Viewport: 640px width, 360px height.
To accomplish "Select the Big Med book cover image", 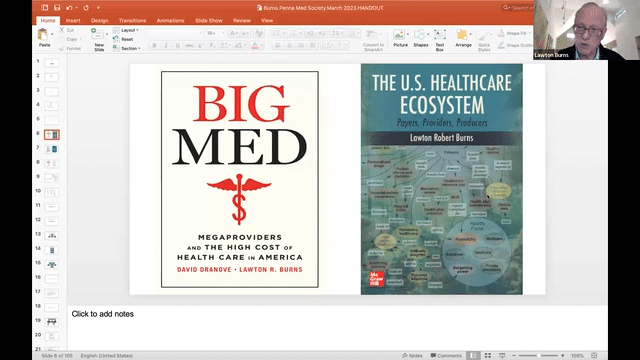I will pos(240,179).
